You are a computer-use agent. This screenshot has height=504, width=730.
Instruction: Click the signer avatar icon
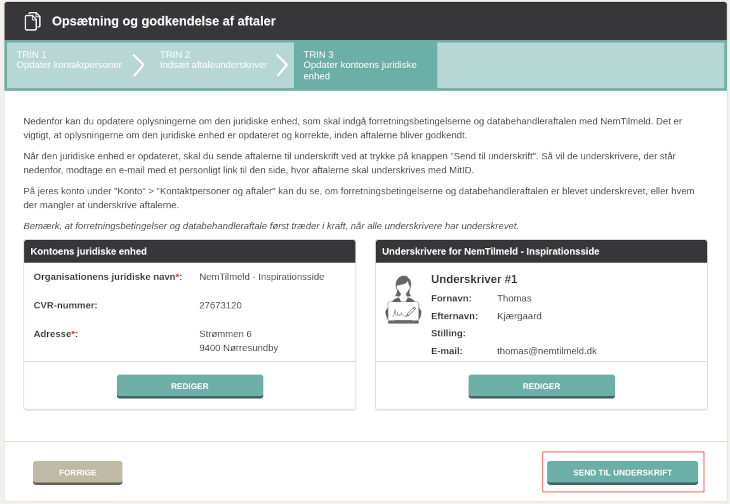coord(403,300)
